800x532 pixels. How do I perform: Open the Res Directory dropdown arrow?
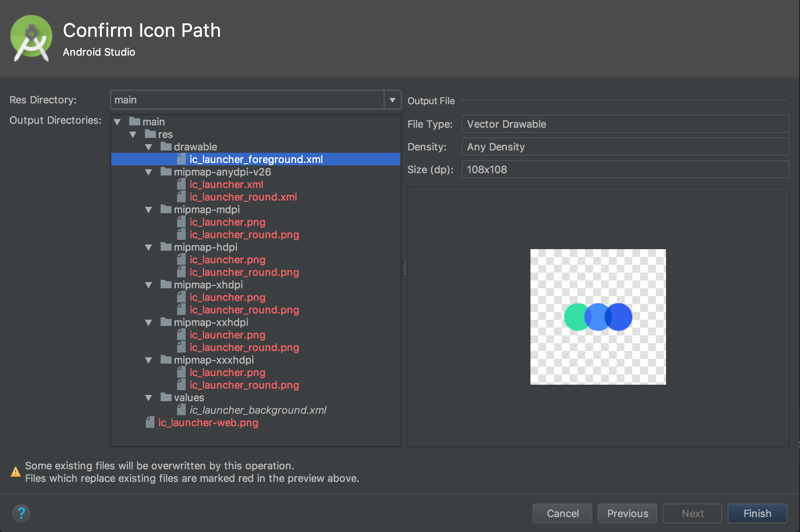(392, 100)
